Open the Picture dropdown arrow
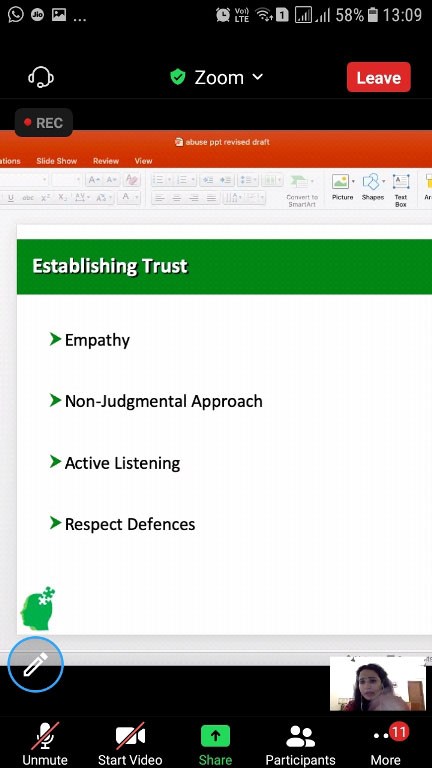The height and width of the screenshot is (768, 432). (x=353, y=181)
